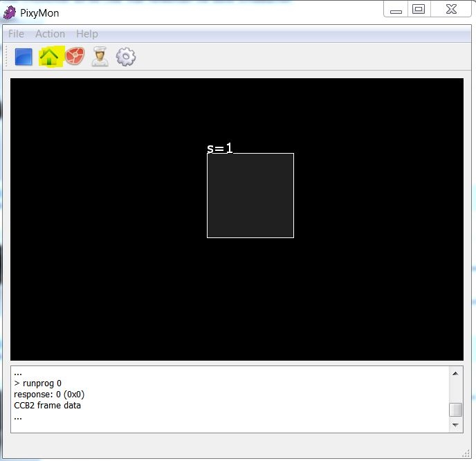Open the File menu

point(16,34)
